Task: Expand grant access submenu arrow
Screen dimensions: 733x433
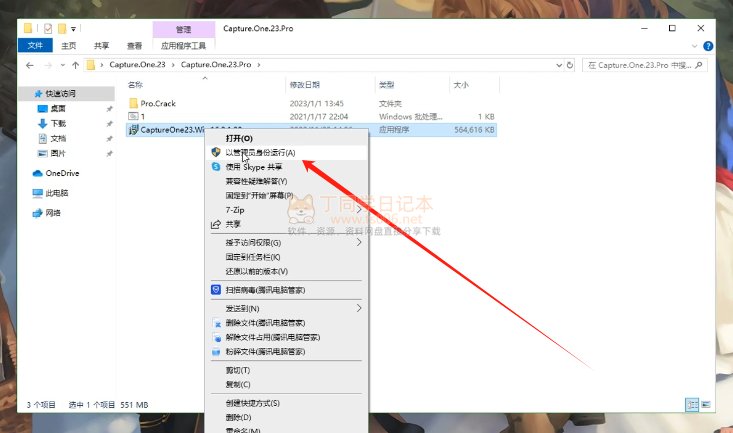Action: click(x=359, y=242)
